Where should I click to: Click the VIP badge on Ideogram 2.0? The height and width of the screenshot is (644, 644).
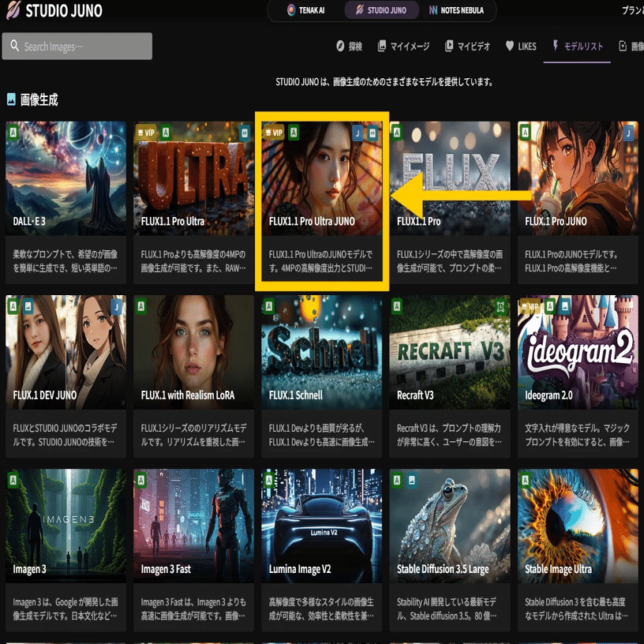point(530,306)
